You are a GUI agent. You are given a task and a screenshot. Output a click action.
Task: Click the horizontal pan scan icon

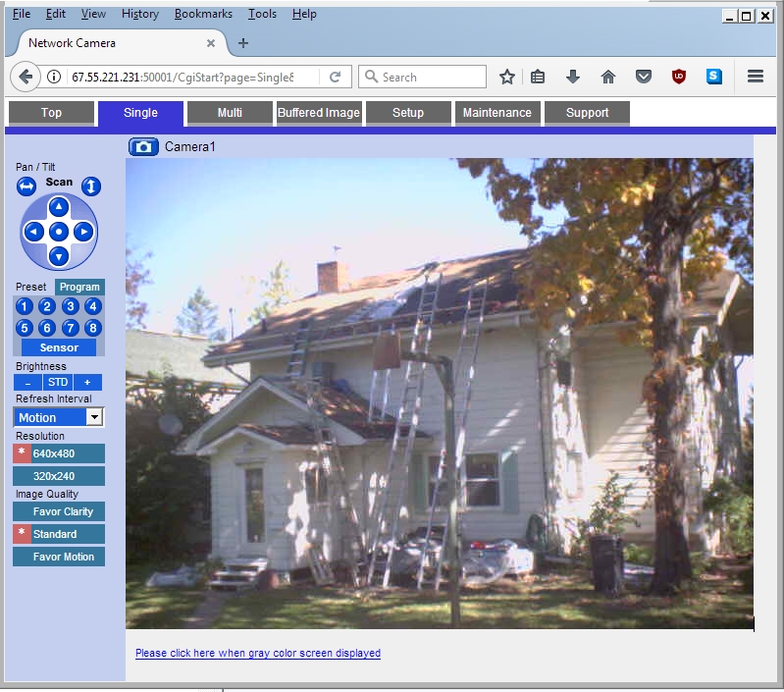26,186
